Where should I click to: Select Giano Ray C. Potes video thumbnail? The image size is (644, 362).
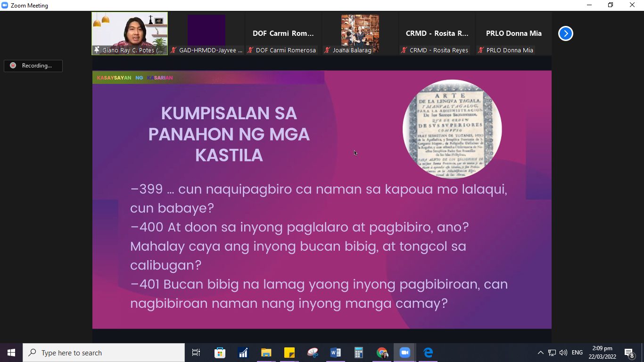coord(130,33)
